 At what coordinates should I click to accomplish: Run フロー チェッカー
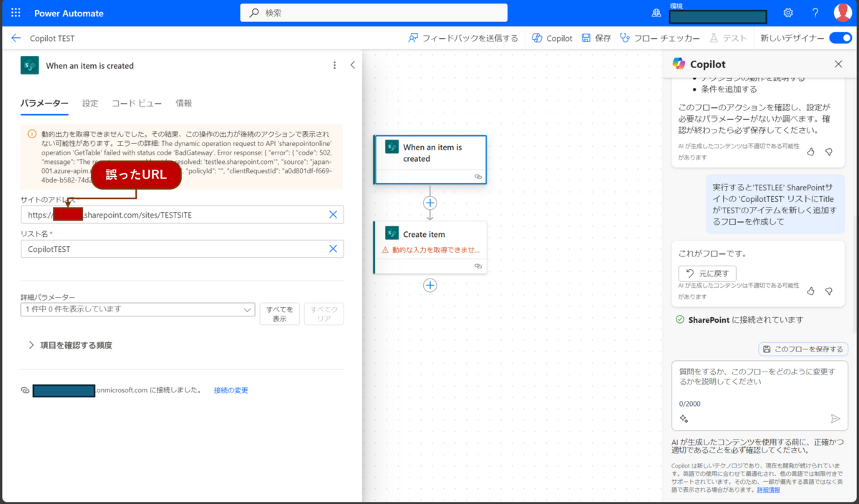[660, 38]
